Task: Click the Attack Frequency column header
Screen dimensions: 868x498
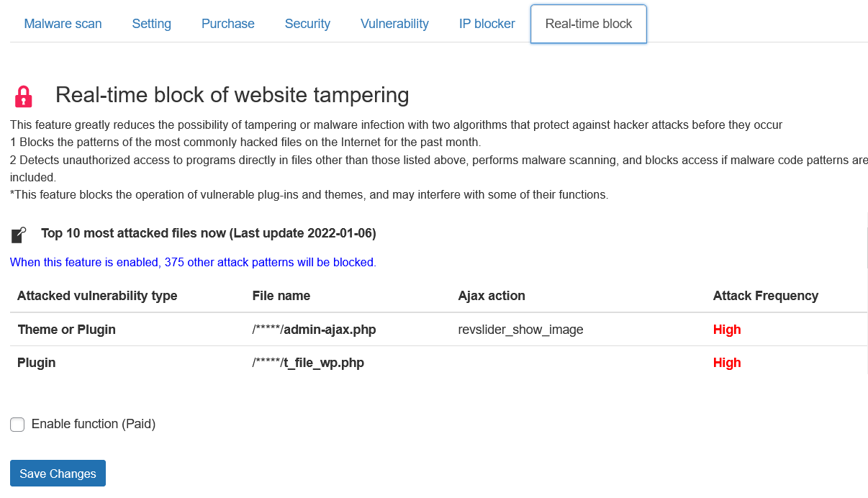Action: click(x=766, y=296)
